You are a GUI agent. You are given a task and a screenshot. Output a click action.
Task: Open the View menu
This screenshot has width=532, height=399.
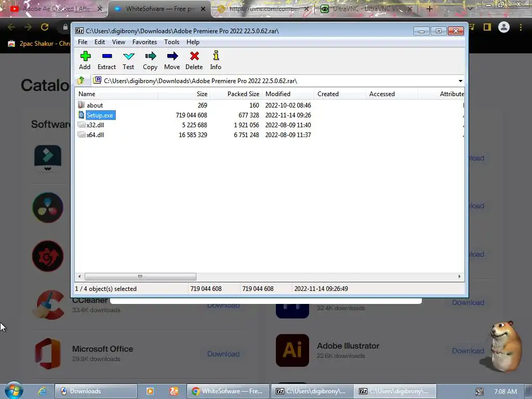[x=118, y=42]
